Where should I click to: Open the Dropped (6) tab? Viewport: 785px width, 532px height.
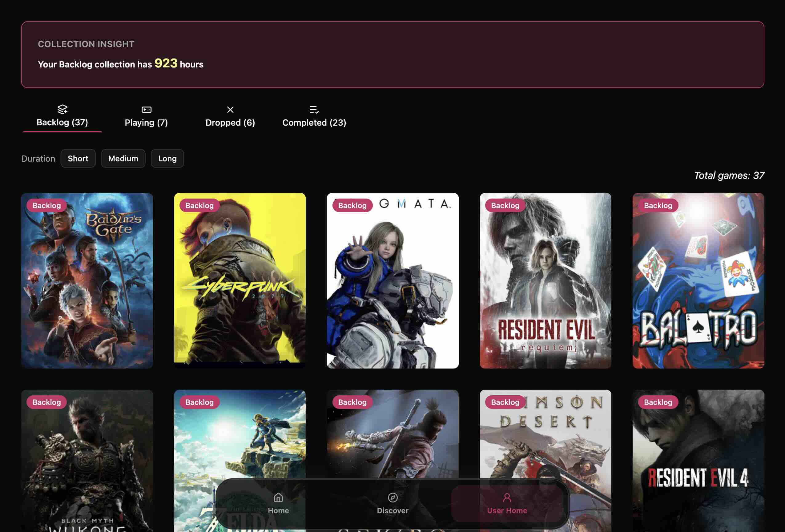(230, 117)
